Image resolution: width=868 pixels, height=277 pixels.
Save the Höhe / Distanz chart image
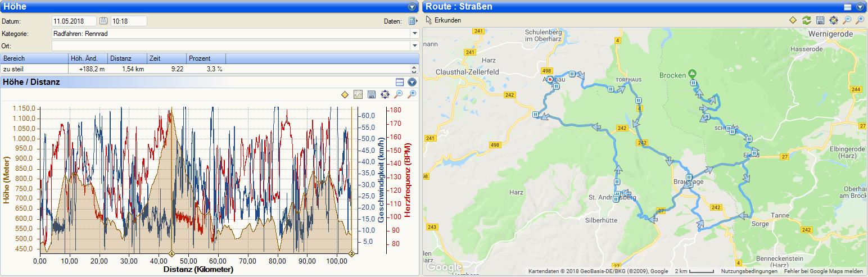(x=372, y=94)
